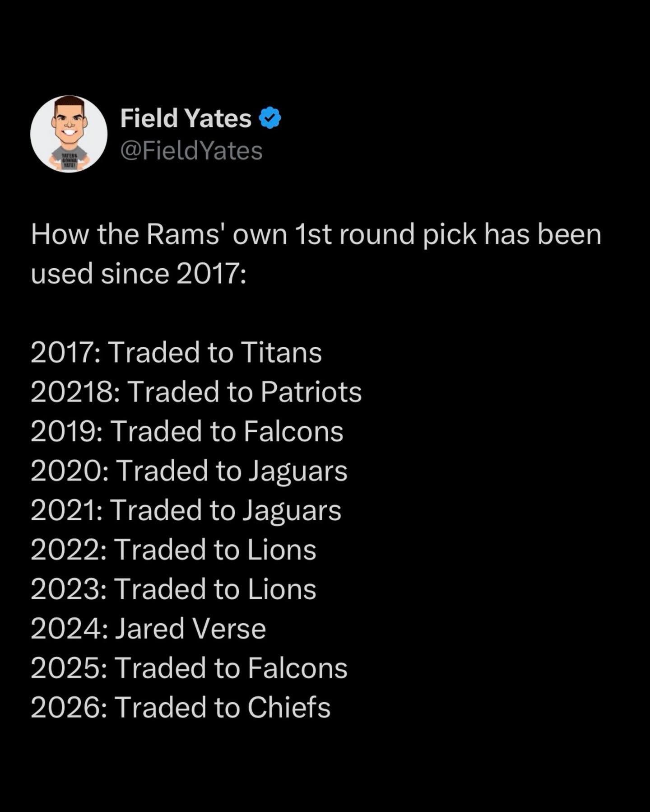Image resolution: width=650 pixels, height=812 pixels.
Task: Click the word "Patriots" in the list
Action: [x=311, y=392]
